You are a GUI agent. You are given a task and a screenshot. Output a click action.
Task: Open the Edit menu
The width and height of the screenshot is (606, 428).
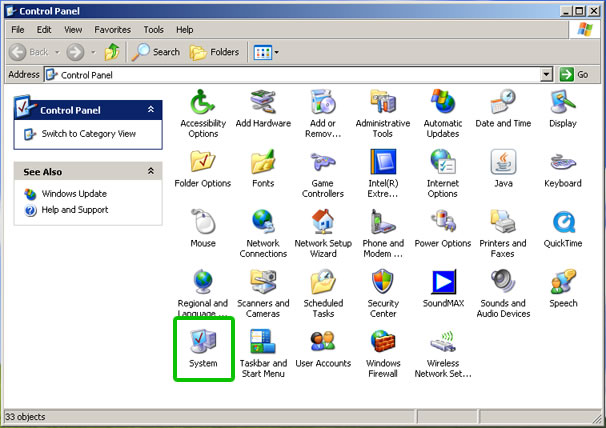44,30
